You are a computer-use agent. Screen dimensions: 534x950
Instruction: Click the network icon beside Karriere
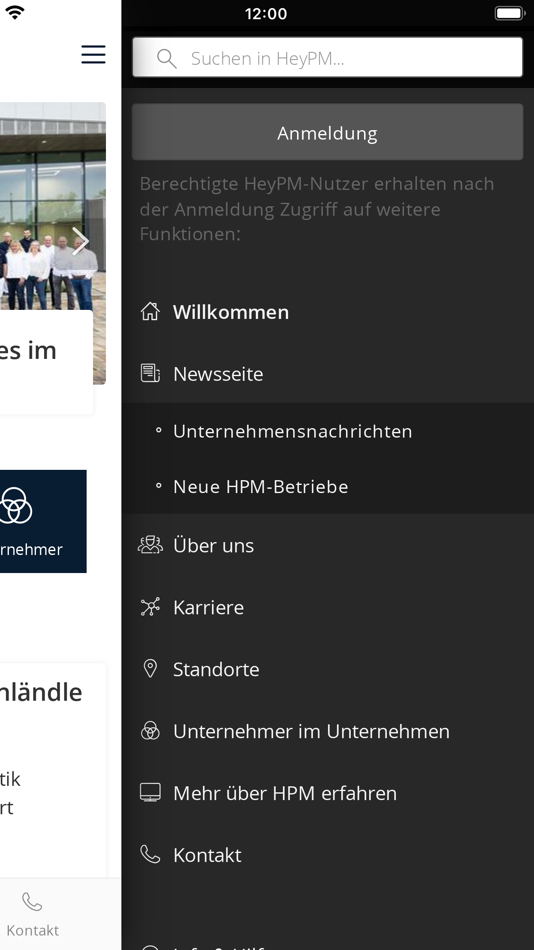coord(150,606)
